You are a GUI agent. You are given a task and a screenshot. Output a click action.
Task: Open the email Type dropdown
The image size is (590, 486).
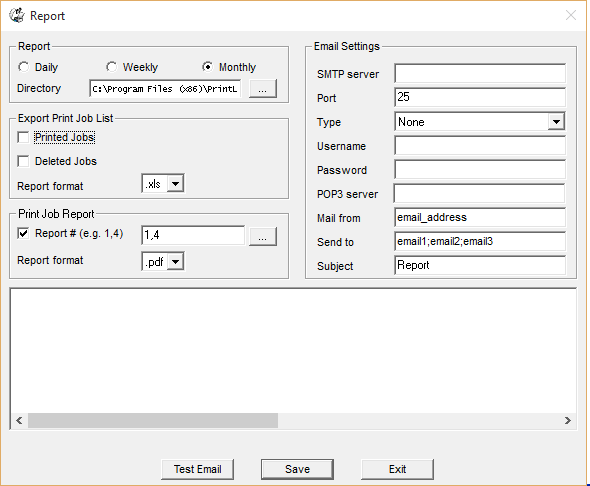[x=556, y=122]
